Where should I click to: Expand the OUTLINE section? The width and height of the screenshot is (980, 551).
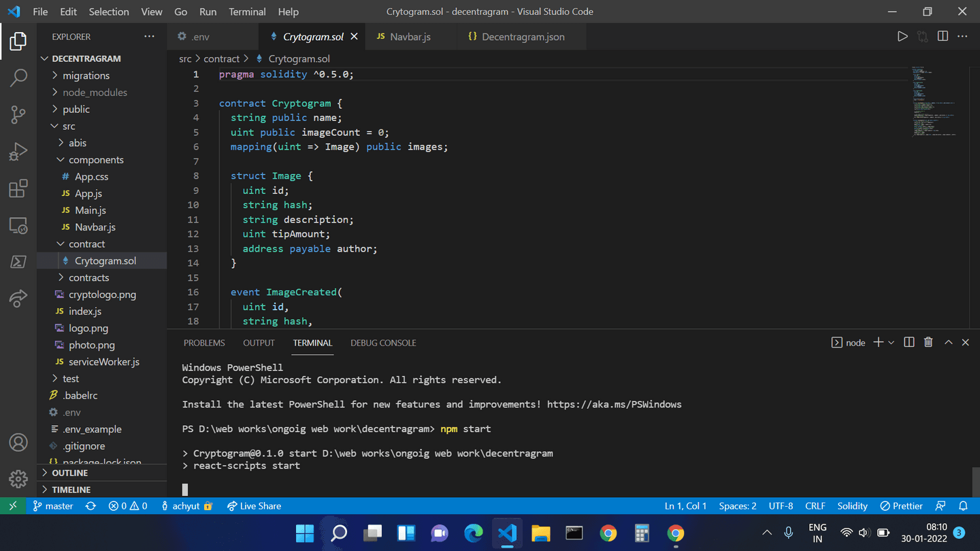point(102,473)
